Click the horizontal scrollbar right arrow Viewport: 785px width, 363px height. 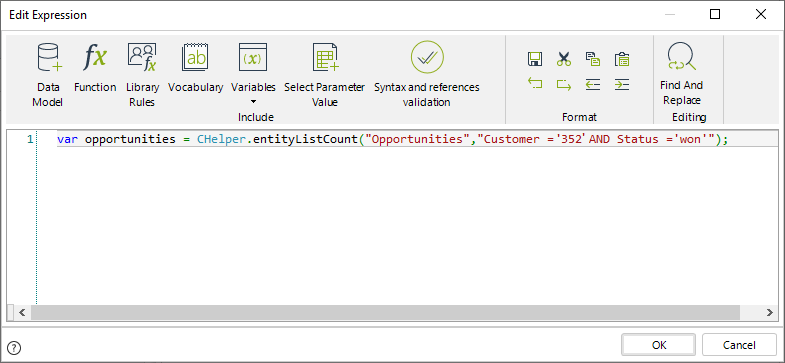click(769, 312)
